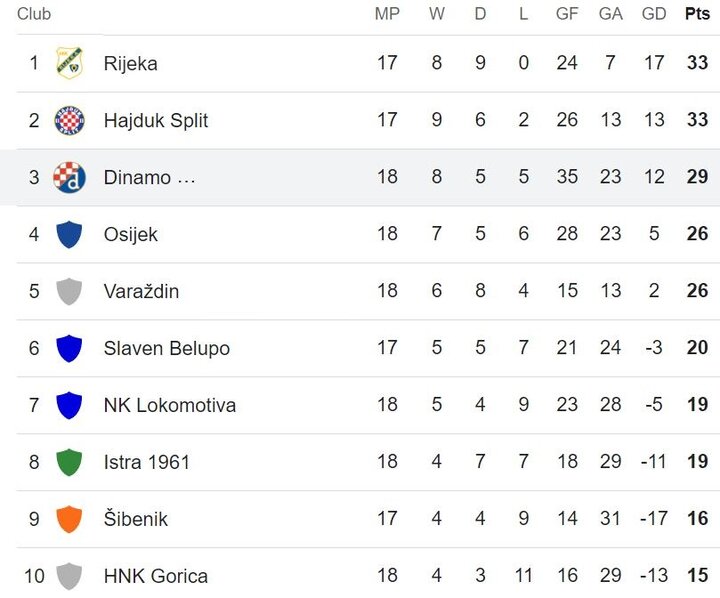720x598 pixels.
Task: Click Osijek's dark blue shield icon
Action: (69, 234)
